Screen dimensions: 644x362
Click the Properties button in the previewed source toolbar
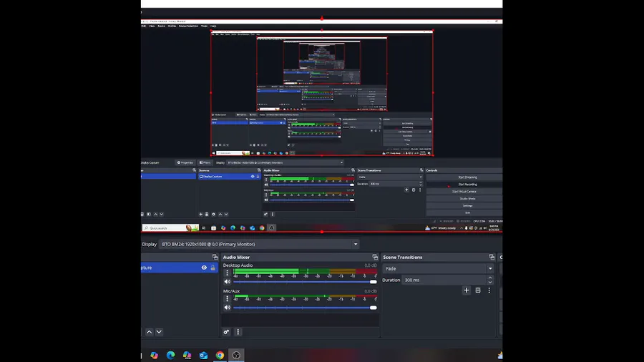(x=185, y=163)
